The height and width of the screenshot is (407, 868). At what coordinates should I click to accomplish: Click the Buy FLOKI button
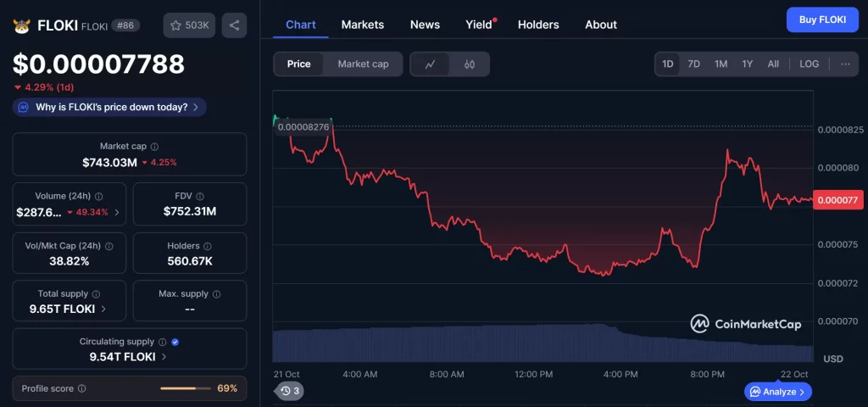[x=821, y=20]
